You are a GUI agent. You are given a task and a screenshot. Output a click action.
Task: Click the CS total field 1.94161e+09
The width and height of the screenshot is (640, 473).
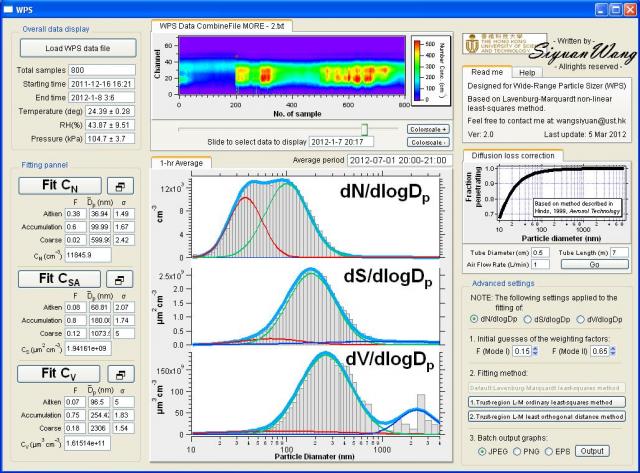click(x=88, y=349)
